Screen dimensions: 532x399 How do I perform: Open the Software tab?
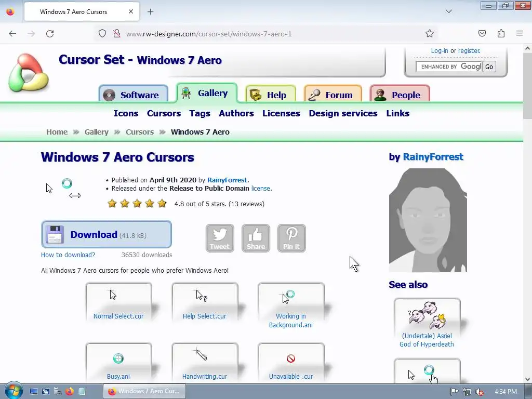coord(134,95)
